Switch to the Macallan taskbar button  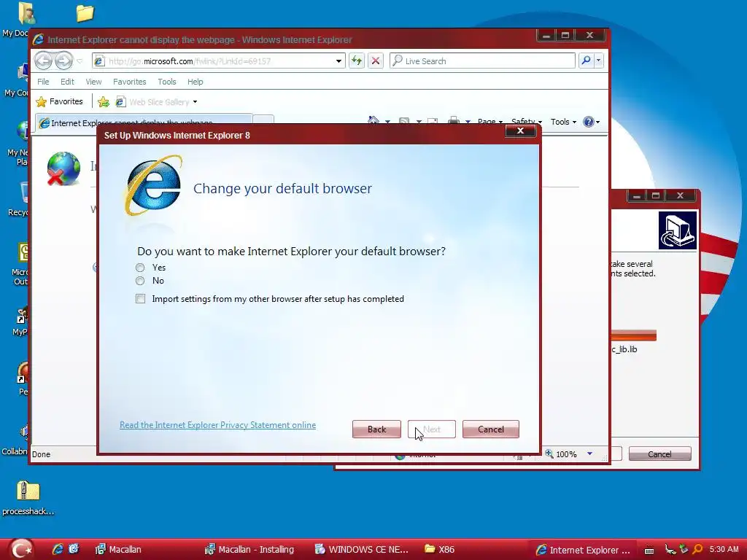(118, 550)
